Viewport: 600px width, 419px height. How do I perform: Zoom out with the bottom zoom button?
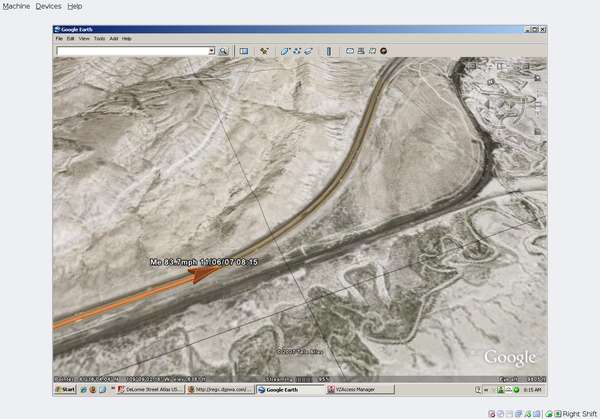538,132
